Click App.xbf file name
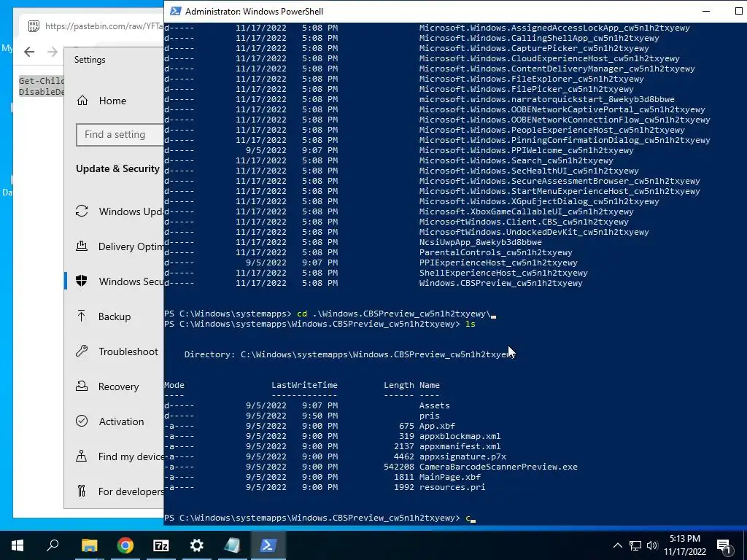 coord(437,426)
